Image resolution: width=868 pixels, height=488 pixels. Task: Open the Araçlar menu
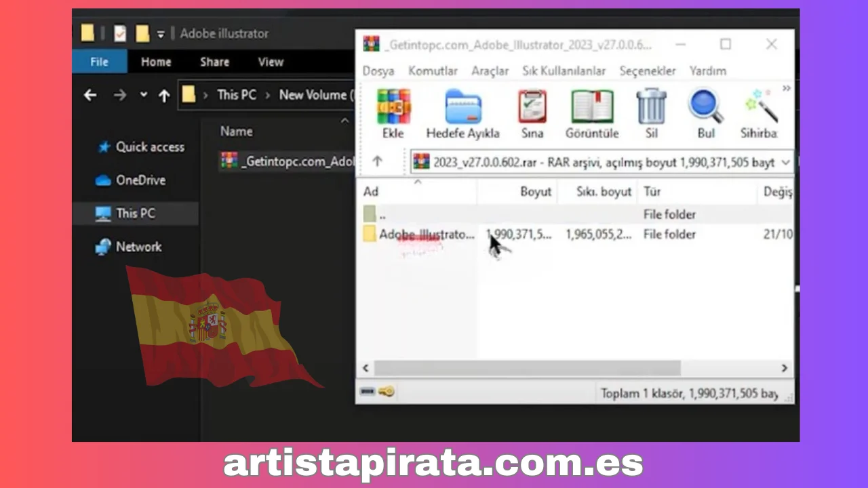[x=490, y=71]
